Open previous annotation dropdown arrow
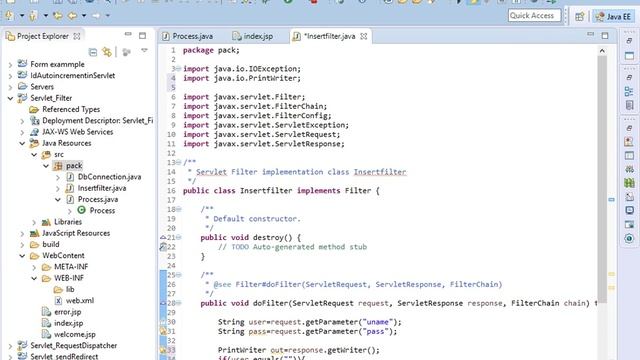Screen dimensions: 640x360 pos(46,16)
